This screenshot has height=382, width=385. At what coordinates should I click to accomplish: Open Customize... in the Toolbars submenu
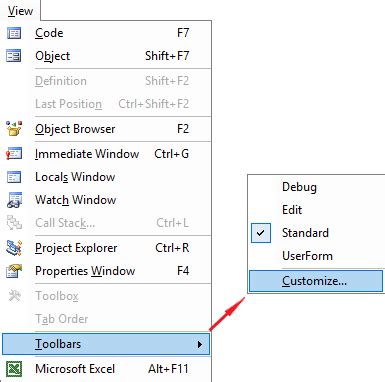click(316, 281)
